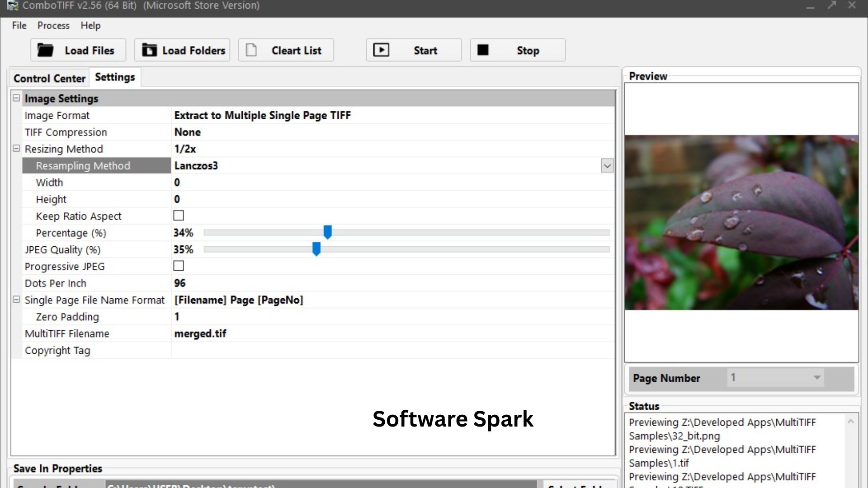Click the Load Files button label
The height and width of the screenshot is (488, 868).
pos(90,51)
